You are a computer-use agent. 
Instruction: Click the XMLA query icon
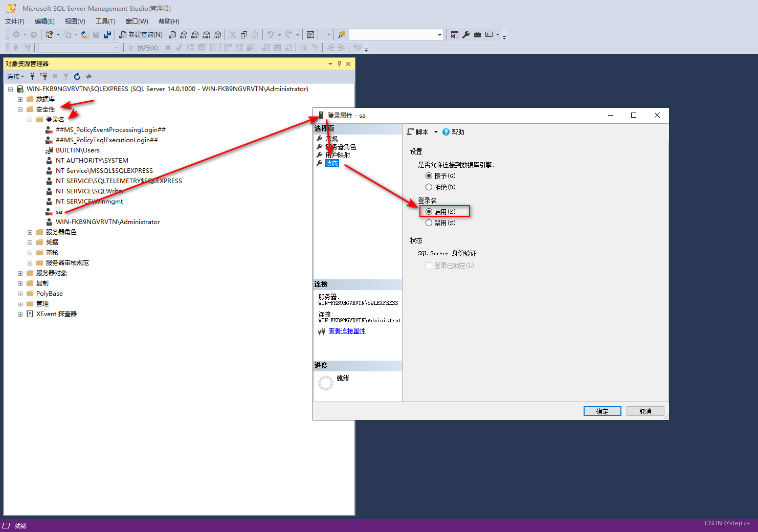[x=206, y=35]
